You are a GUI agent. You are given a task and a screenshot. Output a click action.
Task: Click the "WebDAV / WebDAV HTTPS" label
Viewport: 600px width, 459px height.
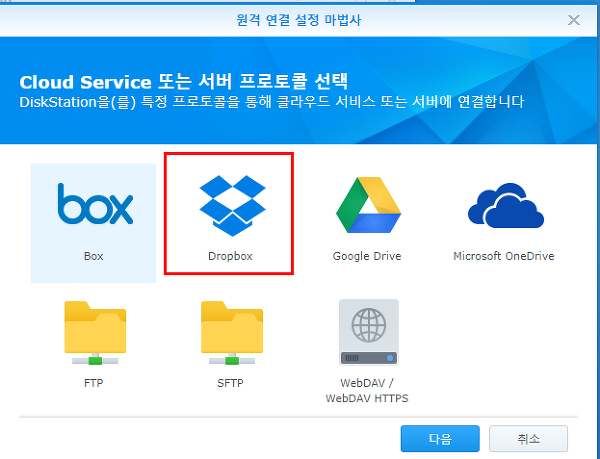click(x=367, y=391)
